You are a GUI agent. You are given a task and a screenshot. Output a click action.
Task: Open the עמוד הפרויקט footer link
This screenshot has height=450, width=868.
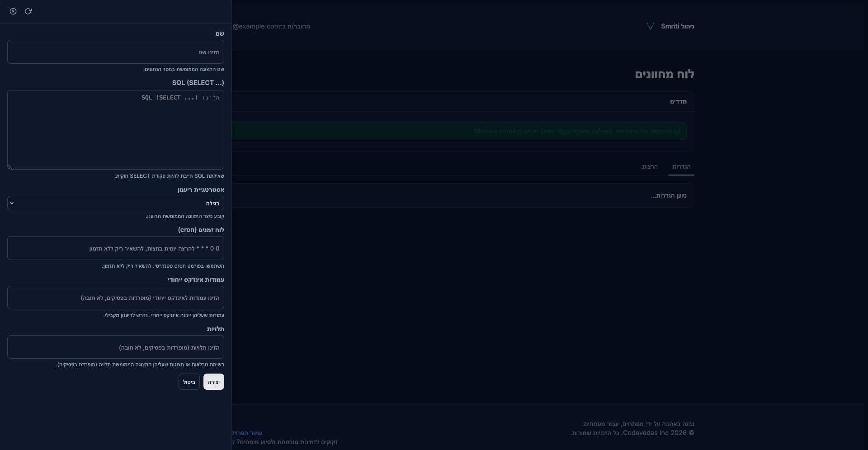pyautogui.click(x=247, y=433)
